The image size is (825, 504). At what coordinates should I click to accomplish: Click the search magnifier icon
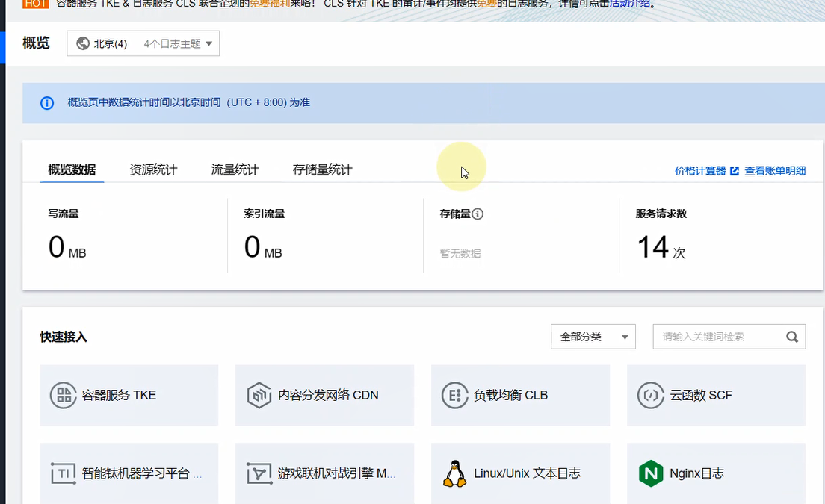coord(792,337)
